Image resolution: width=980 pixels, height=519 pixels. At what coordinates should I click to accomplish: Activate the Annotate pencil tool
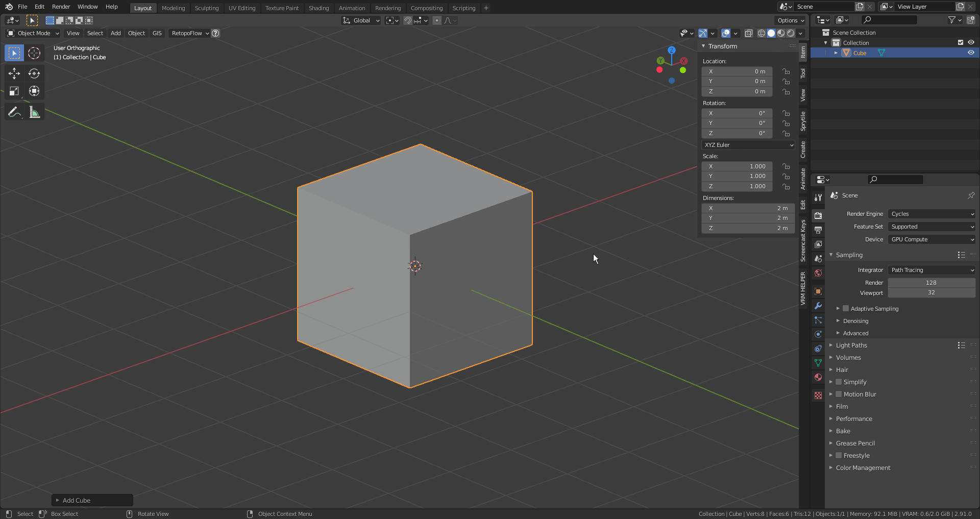(14, 112)
